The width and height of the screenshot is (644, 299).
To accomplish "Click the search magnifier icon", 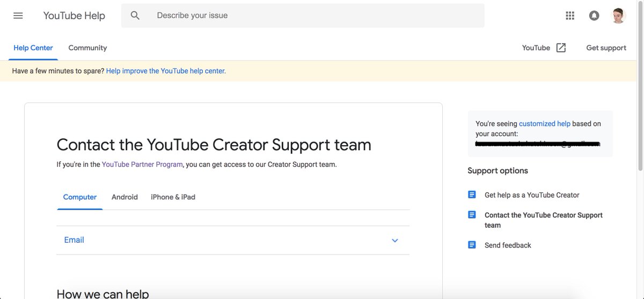I will [x=135, y=16].
